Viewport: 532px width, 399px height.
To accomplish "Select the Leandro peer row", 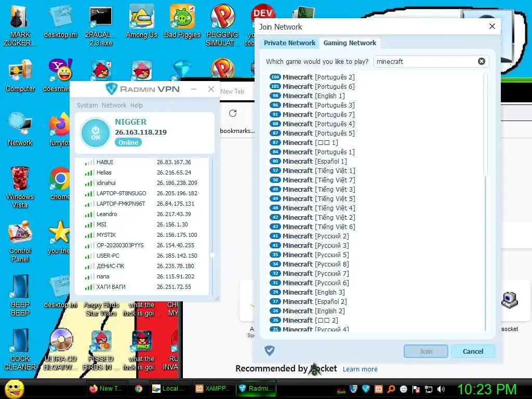I will (142, 214).
